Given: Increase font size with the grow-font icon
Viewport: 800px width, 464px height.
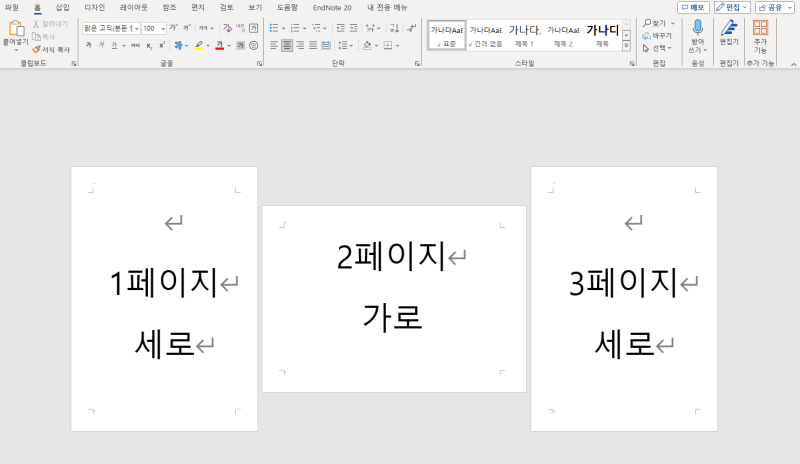Looking at the screenshot, I should 173,28.
